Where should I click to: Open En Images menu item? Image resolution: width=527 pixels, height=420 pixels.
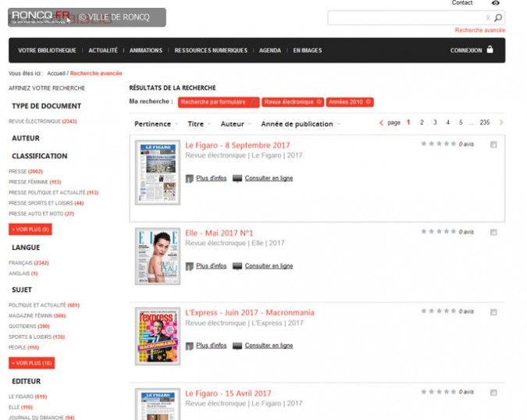pyautogui.click(x=308, y=51)
